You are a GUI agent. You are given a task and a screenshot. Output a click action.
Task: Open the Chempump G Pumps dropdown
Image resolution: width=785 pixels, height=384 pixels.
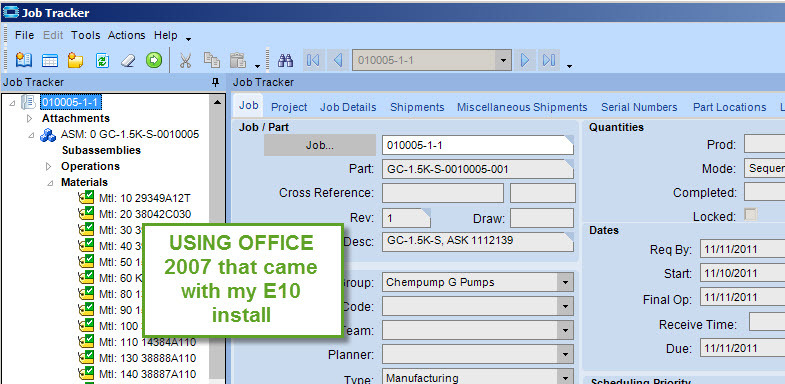565,282
